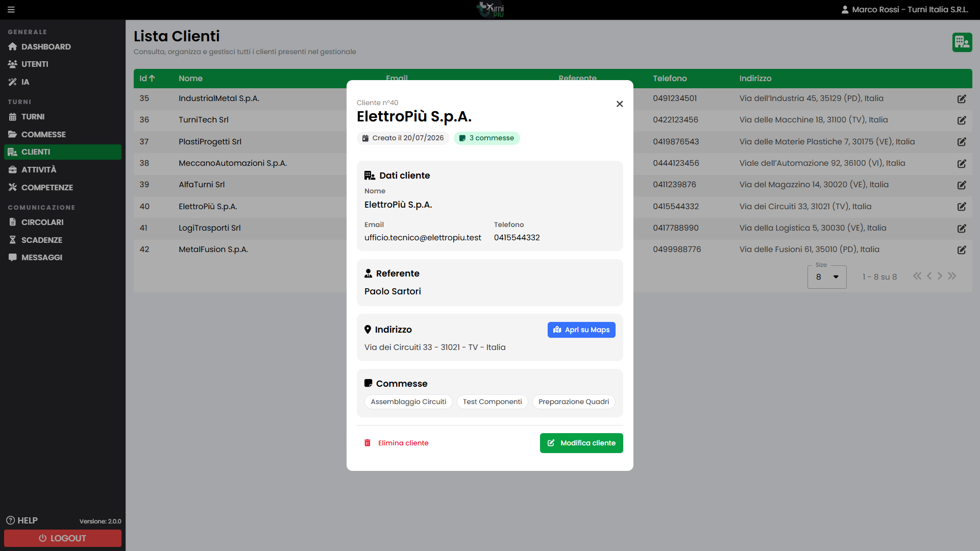Open Circolari in the sidebar

pyautogui.click(x=63, y=222)
